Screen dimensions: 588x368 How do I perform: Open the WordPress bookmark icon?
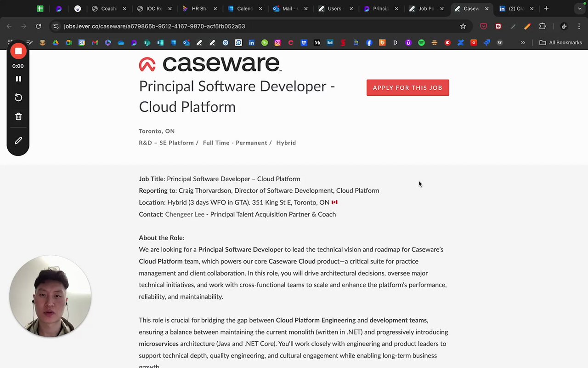point(500,42)
